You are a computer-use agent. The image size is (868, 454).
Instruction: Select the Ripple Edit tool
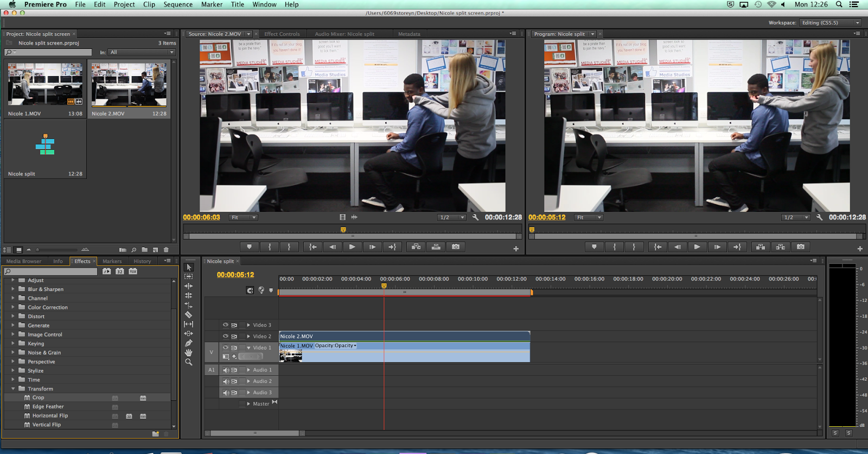click(189, 286)
